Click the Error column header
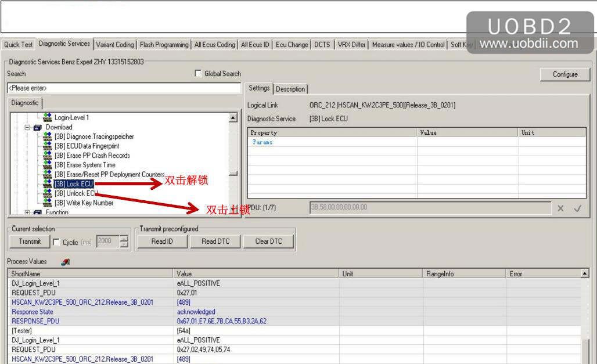Image resolution: width=597 pixels, height=364 pixels. [544, 274]
